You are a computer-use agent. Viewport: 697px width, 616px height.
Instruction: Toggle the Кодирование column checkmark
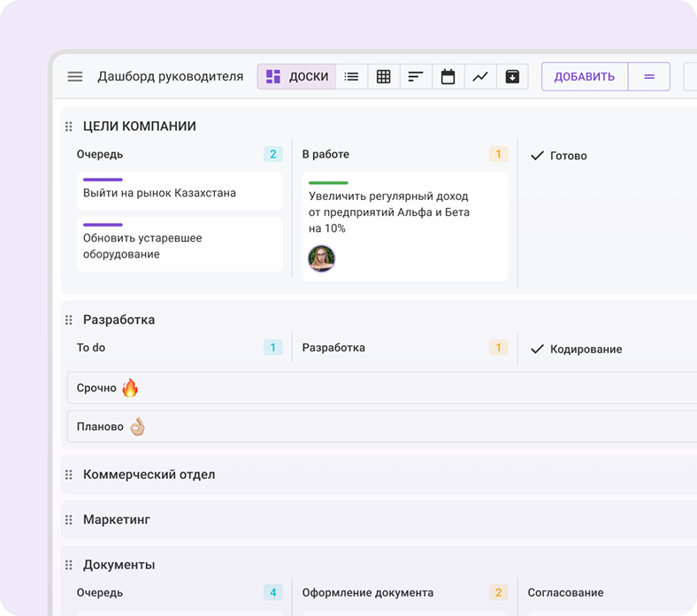click(537, 350)
